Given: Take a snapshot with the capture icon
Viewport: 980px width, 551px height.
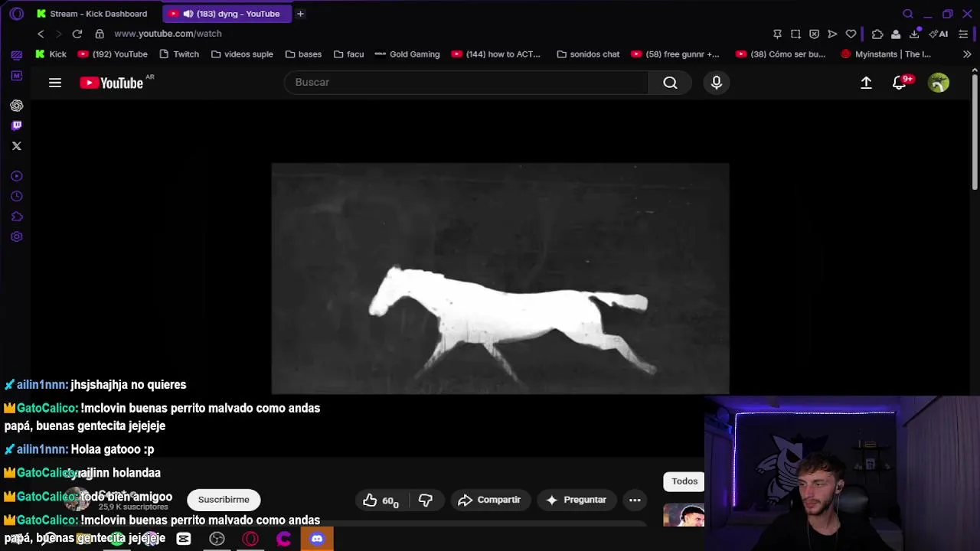Looking at the screenshot, I should coord(795,34).
